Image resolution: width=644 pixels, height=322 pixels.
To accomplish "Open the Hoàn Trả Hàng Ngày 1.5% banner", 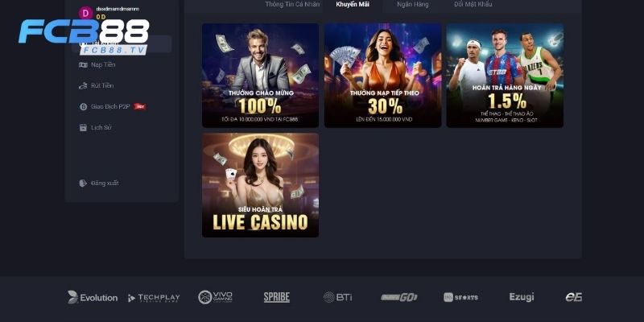I will 505,75.
